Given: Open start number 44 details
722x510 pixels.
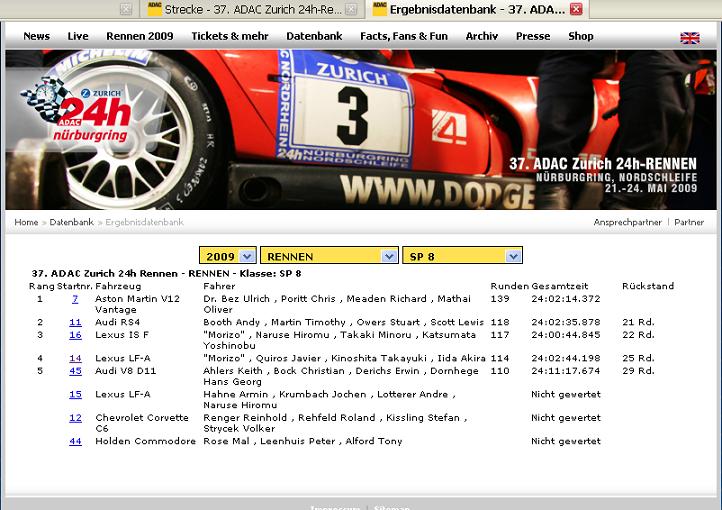Looking at the screenshot, I should coord(75,441).
